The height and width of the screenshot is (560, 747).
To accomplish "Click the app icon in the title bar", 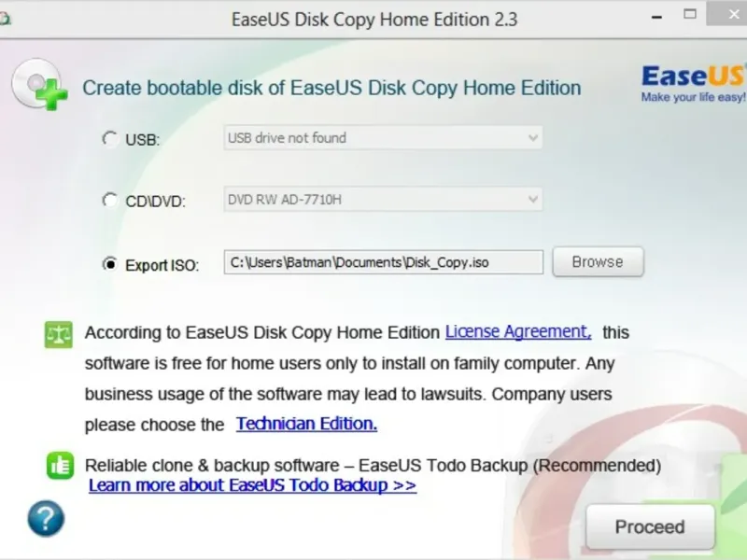I will click(x=5, y=19).
